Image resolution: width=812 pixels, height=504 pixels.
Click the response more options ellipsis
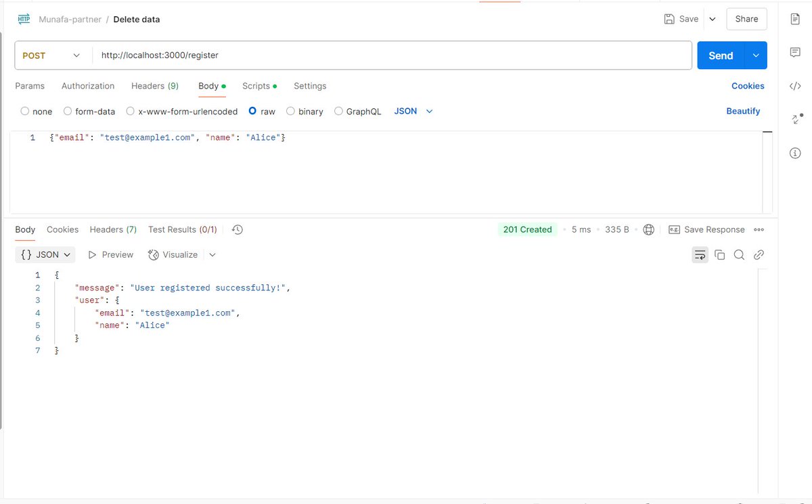759,229
